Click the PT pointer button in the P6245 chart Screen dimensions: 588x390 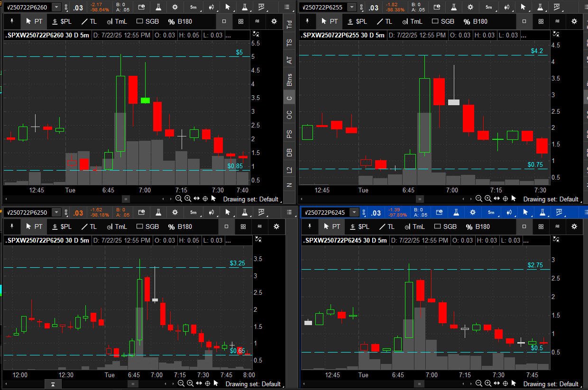coord(330,227)
